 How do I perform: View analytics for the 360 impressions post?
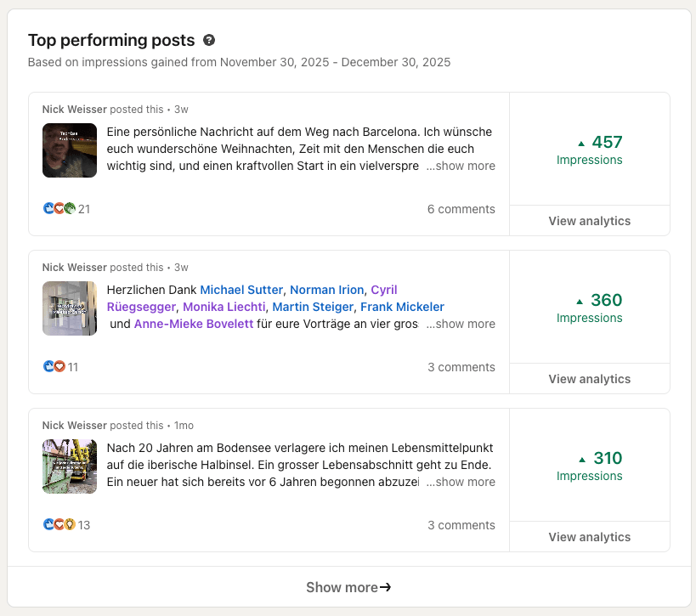[589, 379]
